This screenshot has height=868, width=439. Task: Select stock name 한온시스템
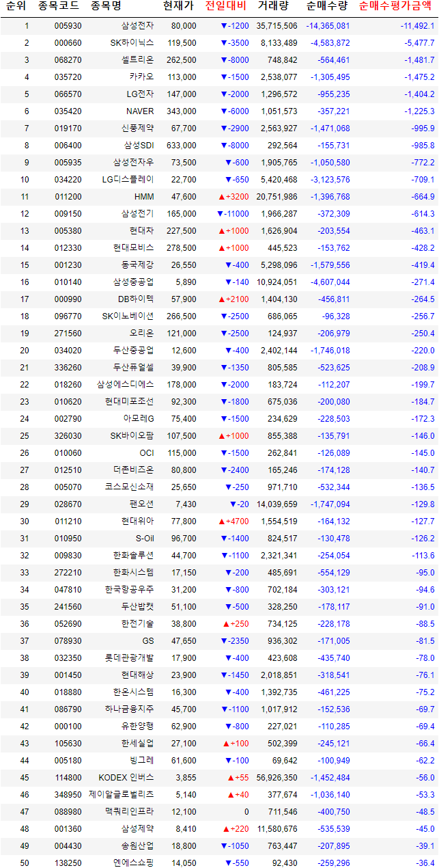coord(134,692)
